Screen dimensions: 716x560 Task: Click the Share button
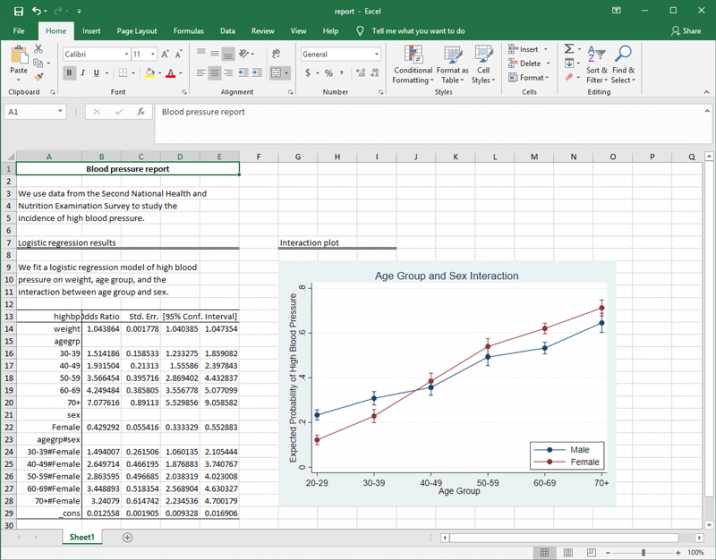coord(686,31)
